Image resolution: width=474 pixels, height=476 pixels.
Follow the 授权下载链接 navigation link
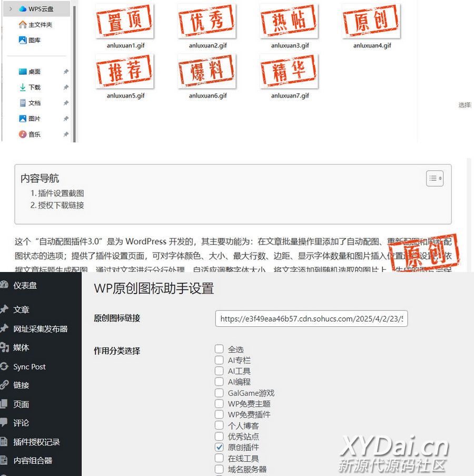tap(61, 205)
